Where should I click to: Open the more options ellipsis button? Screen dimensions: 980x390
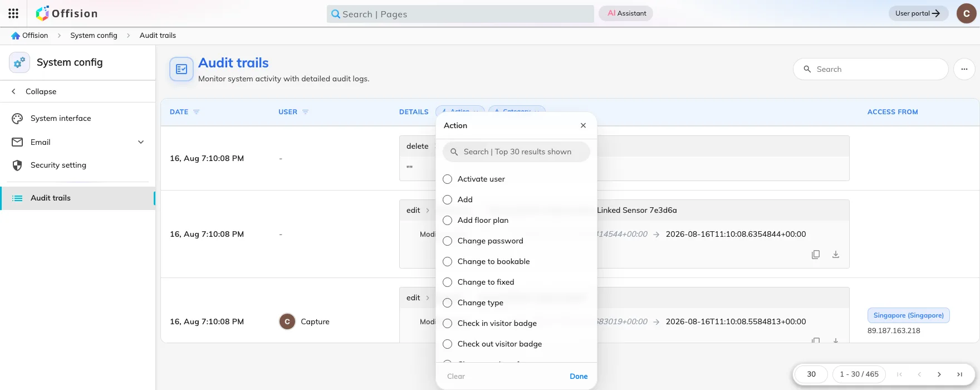pyautogui.click(x=964, y=69)
